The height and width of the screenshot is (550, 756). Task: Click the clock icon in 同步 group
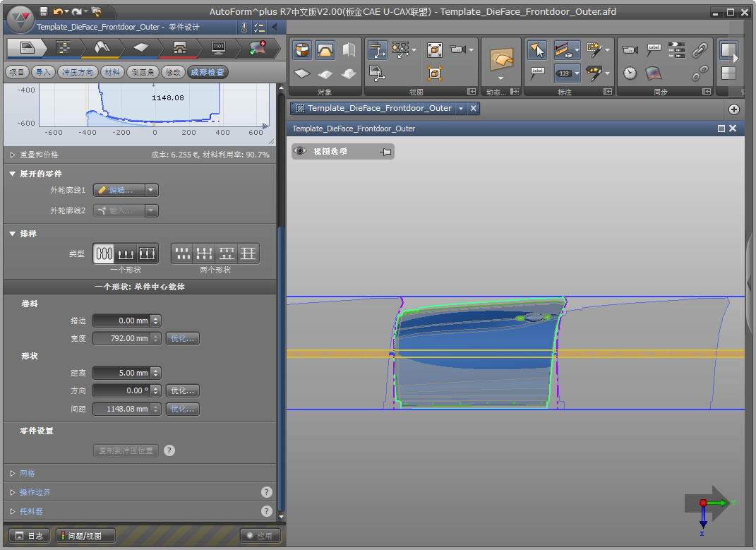pos(630,73)
